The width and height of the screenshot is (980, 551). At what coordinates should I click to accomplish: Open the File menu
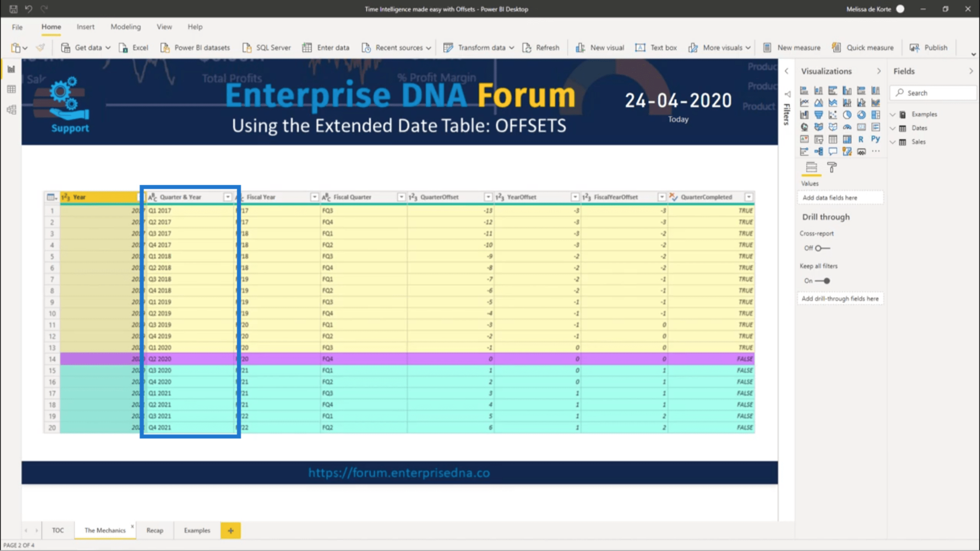tap(17, 27)
